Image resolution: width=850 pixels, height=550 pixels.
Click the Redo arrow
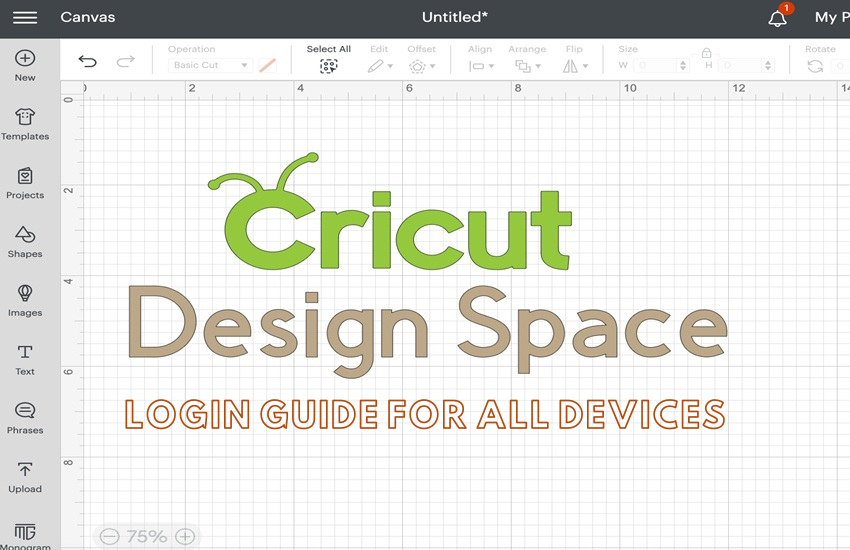(125, 62)
